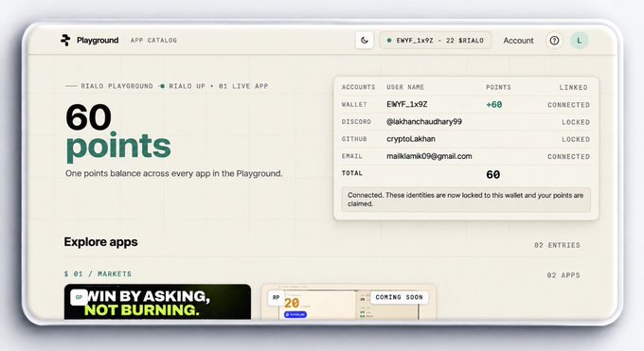644x351 pixels.
Task: Click the 02 APPS counter
Action: coord(563,275)
